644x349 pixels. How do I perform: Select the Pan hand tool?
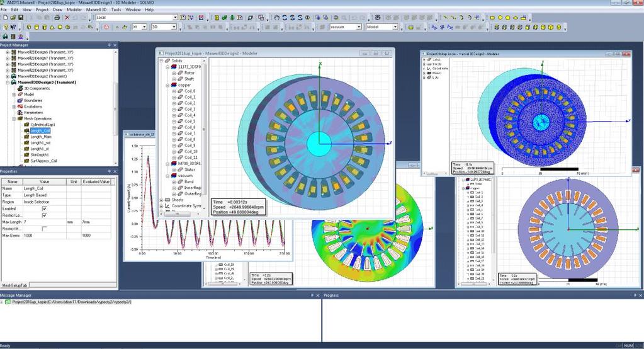277,18
